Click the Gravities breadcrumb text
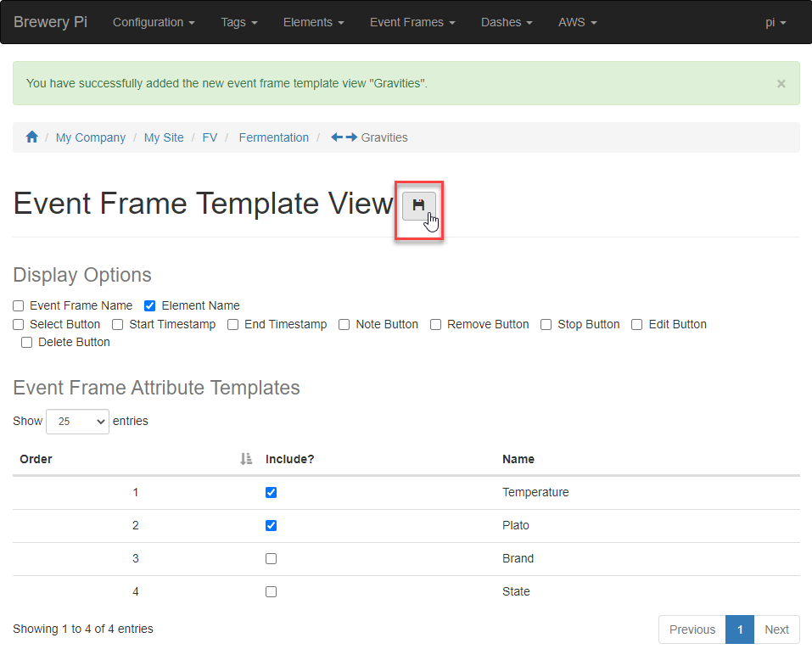The image size is (812, 649). 384,137
